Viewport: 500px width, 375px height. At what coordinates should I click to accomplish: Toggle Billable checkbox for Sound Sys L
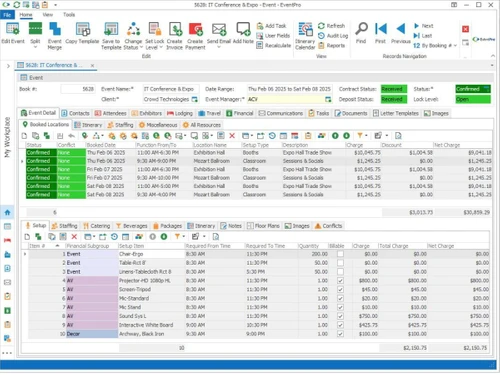tap(340, 316)
